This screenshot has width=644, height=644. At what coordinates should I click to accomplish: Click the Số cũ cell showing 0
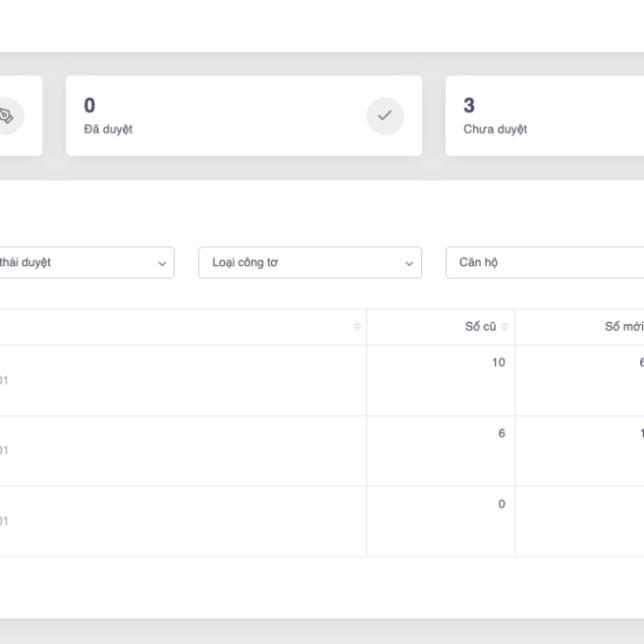coord(501,504)
